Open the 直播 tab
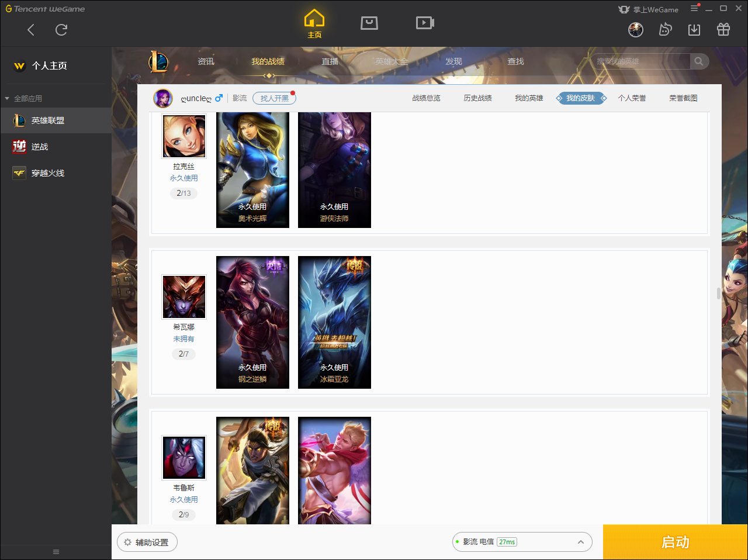Screen dimensions: 748x560 (330, 61)
